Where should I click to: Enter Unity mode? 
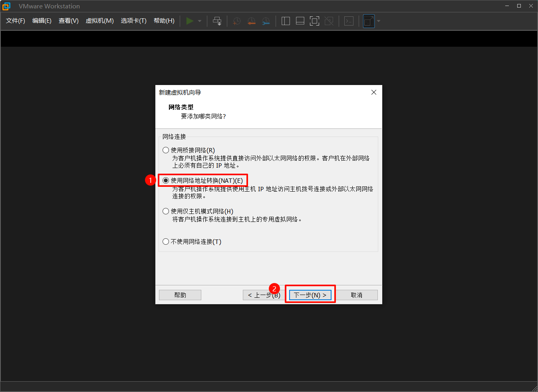tap(329, 21)
